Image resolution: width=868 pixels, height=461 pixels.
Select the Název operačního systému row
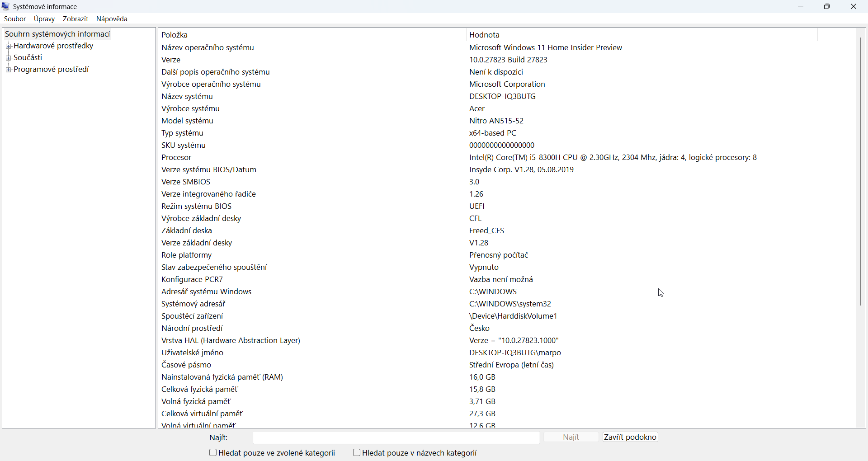click(x=488, y=47)
